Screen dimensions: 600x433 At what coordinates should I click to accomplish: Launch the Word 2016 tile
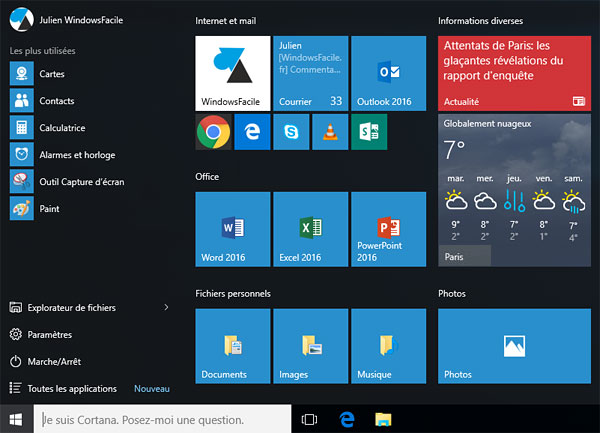pyautogui.click(x=233, y=229)
